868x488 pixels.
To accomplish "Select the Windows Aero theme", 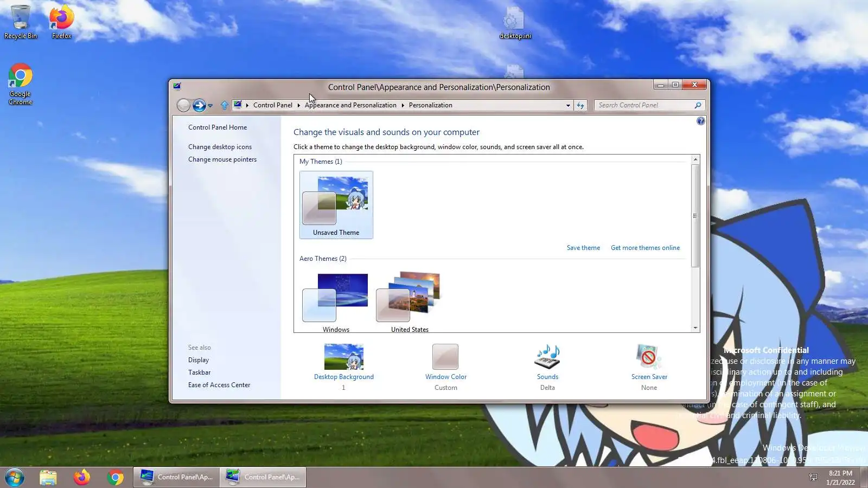I will click(x=336, y=301).
